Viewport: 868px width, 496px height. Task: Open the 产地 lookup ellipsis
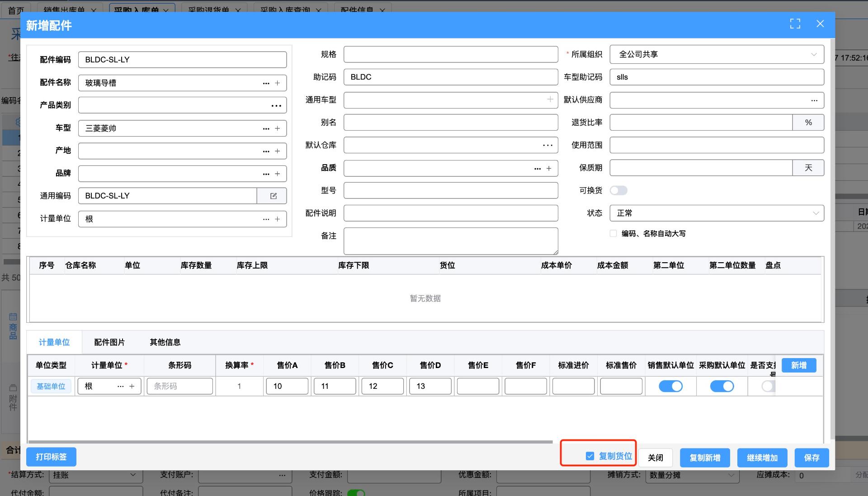266,151
